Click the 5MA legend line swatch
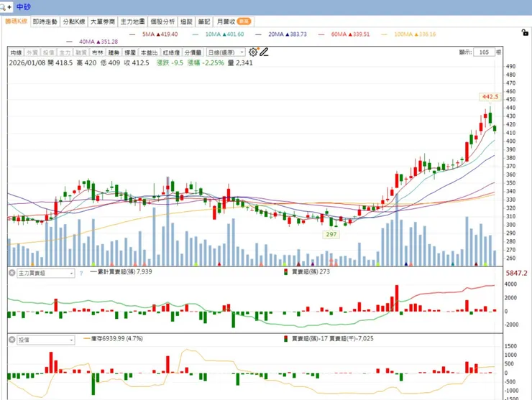532x400 pixels. pyautogui.click(x=132, y=34)
